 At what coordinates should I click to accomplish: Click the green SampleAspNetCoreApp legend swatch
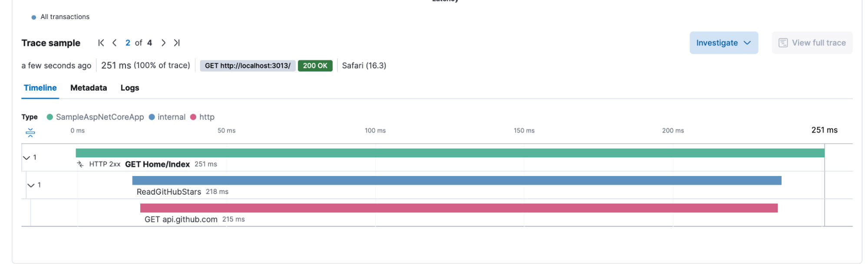(x=50, y=117)
